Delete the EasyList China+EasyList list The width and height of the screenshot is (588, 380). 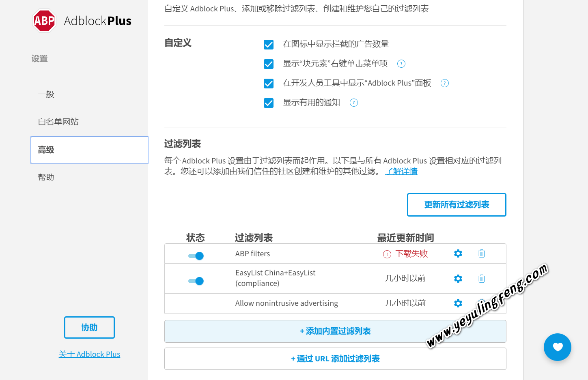[482, 279]
